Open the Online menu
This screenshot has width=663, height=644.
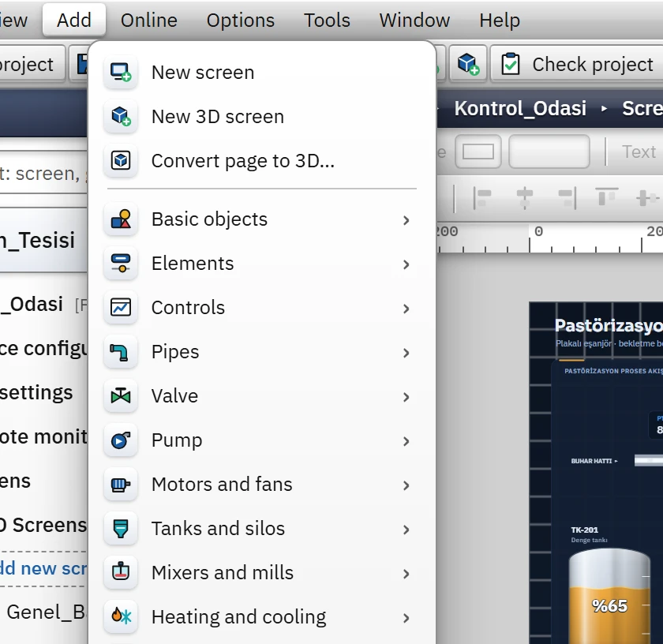149,20
